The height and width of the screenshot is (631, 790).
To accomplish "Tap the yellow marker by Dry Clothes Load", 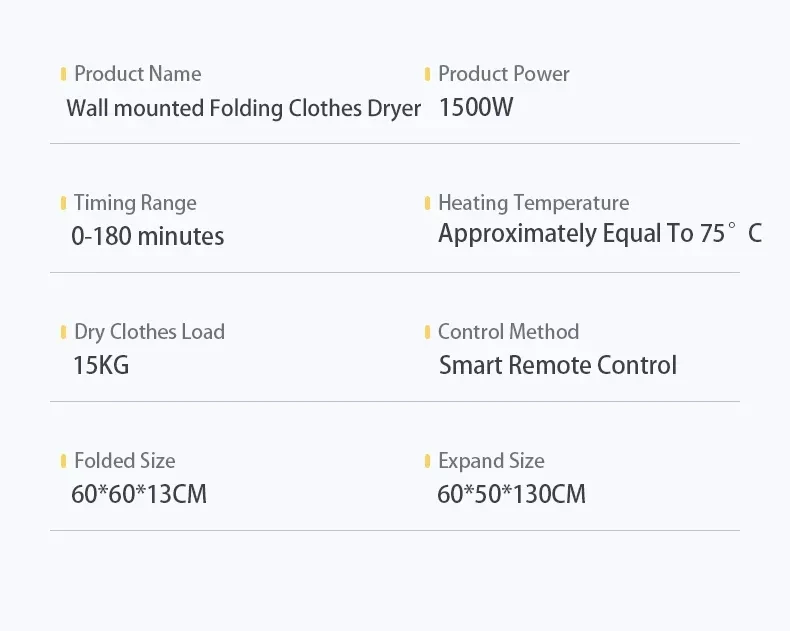I will (64, 332).
